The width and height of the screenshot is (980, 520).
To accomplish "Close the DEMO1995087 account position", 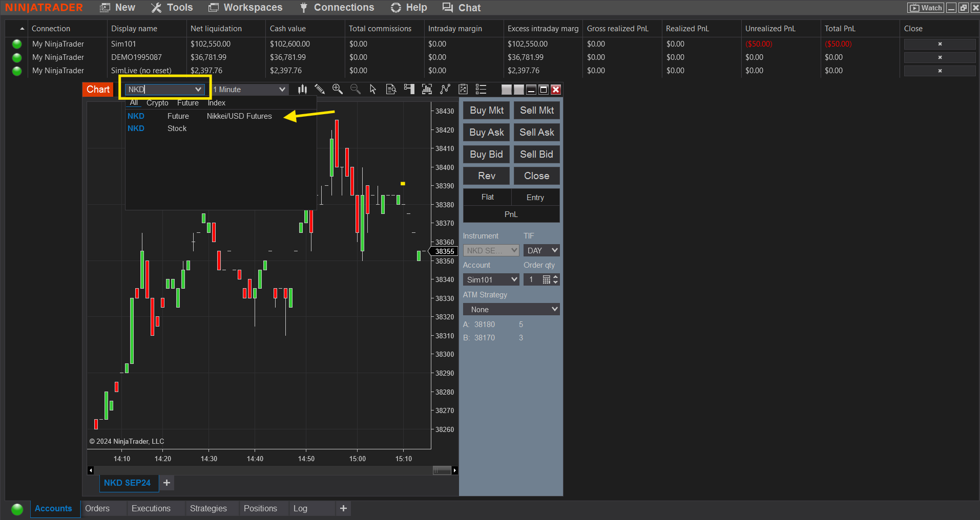I will (x=940, y=57).
